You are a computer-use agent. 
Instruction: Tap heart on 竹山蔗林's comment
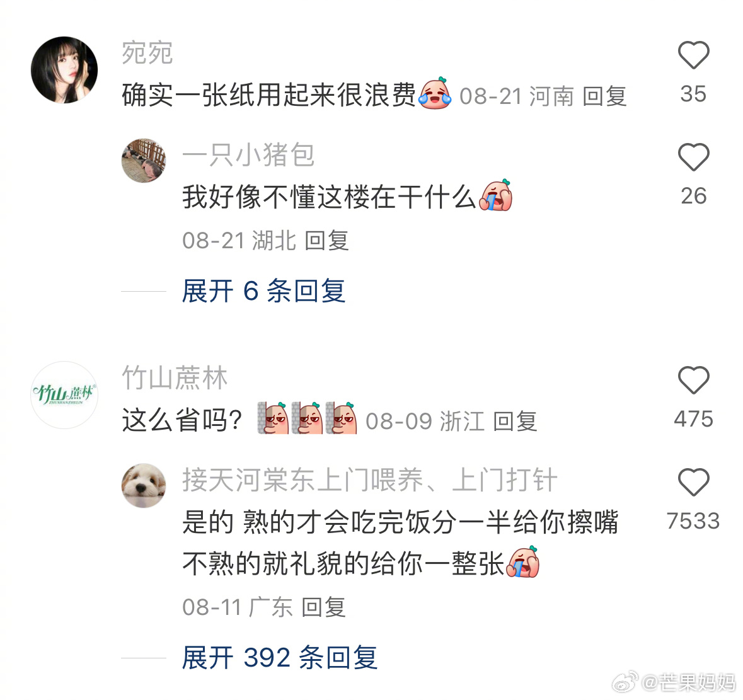tap(693, 380)
